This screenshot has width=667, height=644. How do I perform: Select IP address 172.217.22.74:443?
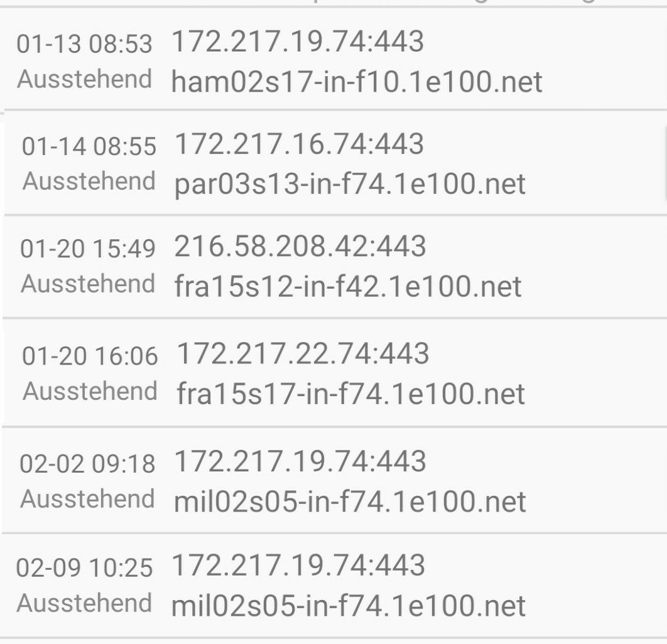(x=303, y=353)
